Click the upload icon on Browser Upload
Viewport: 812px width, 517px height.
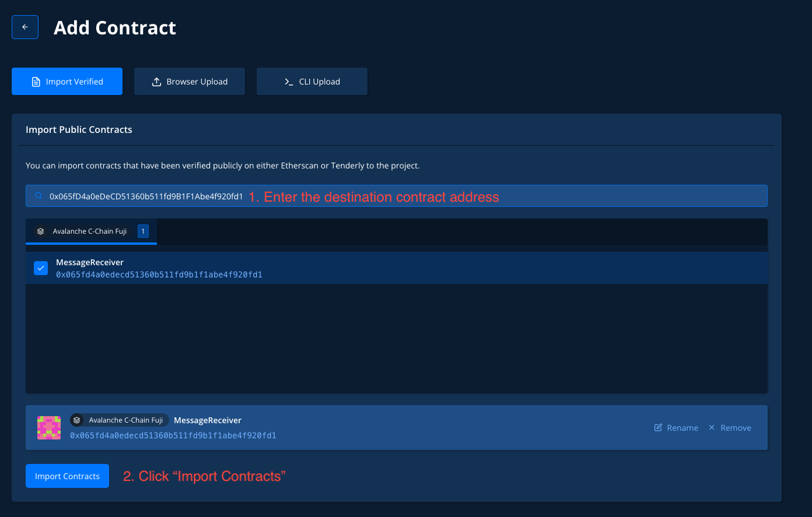pyautogui.click(x=156, y=82)
